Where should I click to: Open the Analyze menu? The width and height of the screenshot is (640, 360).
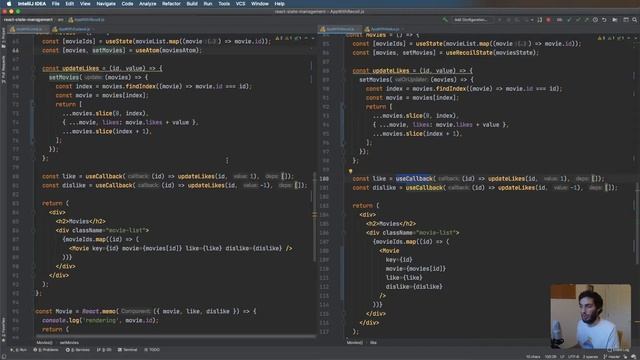point(148,4)
